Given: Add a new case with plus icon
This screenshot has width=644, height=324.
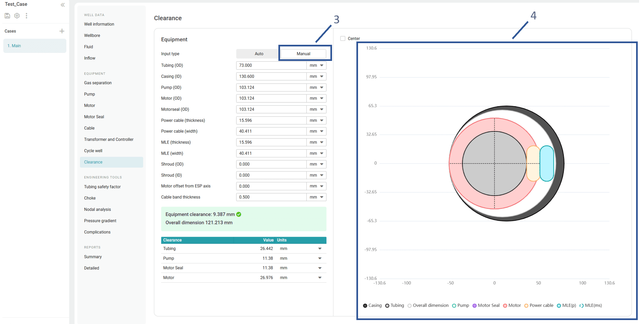Looking at the screenshot, I should point(62,31).
